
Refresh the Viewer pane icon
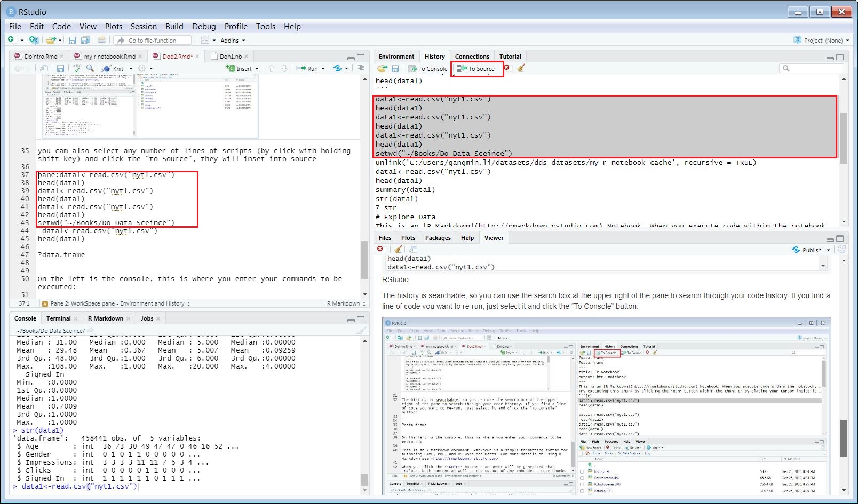coord(842,249)
